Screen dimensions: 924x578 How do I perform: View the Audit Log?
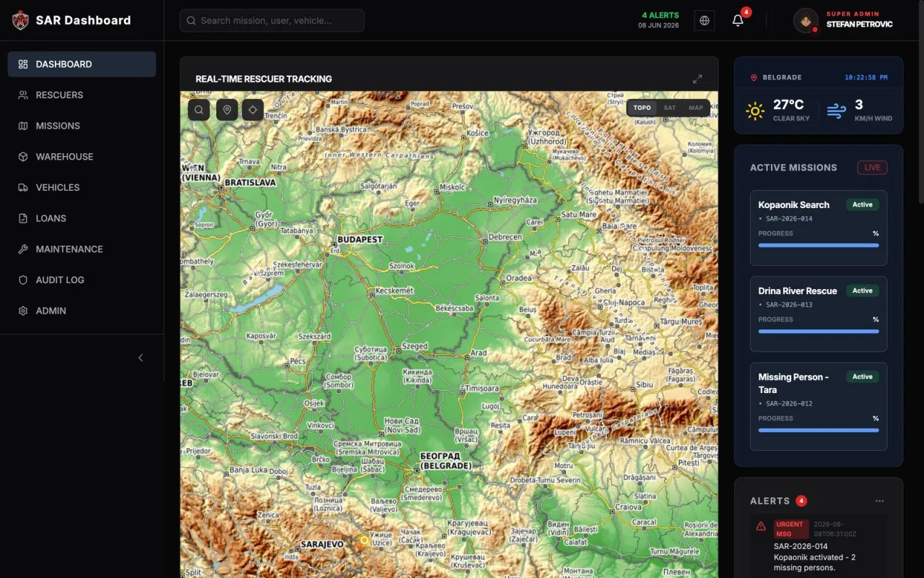click(82, 280)
